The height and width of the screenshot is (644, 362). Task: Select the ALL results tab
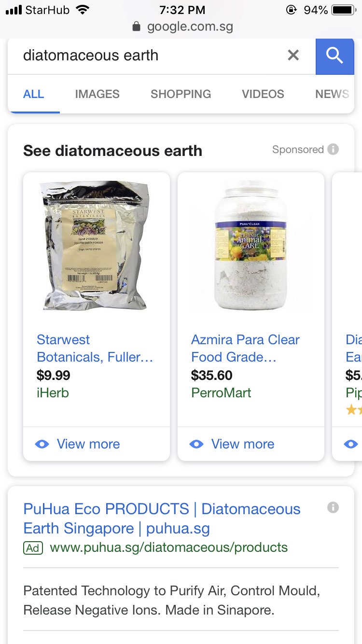34,94
